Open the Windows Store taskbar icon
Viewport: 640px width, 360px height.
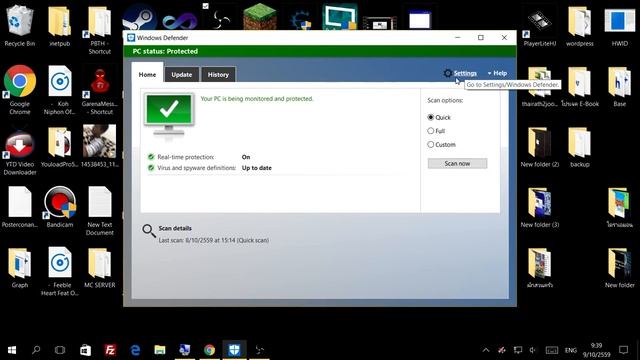point(85,350)
